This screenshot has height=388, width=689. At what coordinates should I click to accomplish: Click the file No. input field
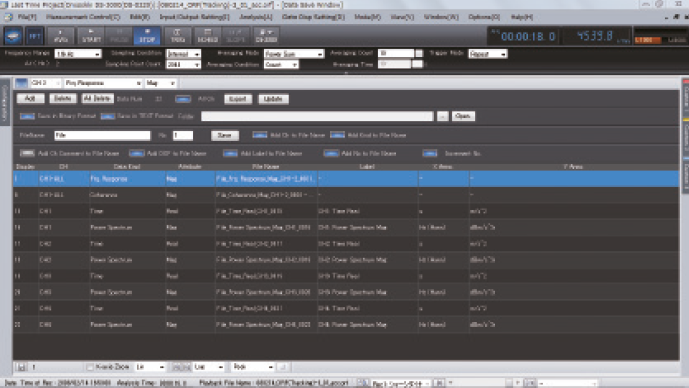pyautogui.click(x=183, y=135)
